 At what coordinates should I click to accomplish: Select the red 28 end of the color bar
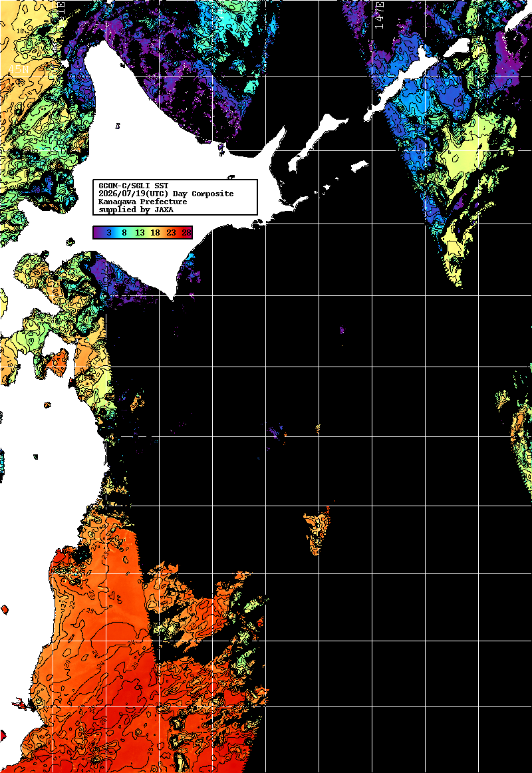pyautogui.click(x=186, y=233)
